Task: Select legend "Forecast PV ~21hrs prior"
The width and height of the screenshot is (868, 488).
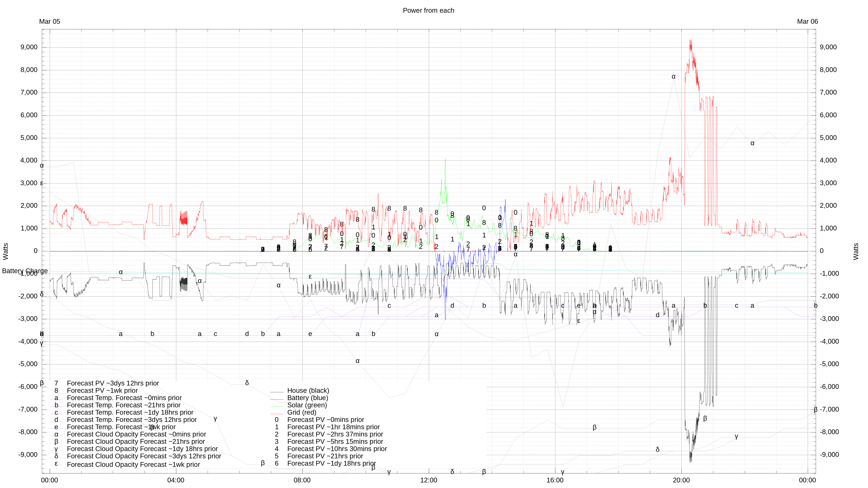Action: tap(325, 456)
